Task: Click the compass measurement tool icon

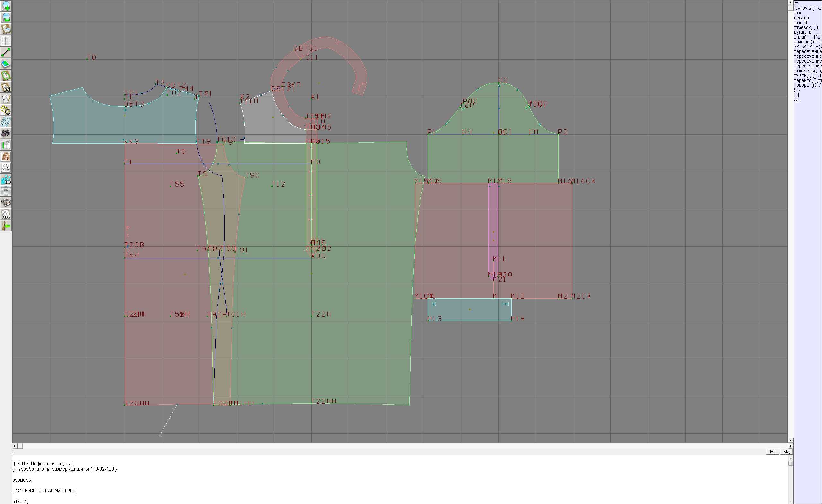Action: (6, 99)
